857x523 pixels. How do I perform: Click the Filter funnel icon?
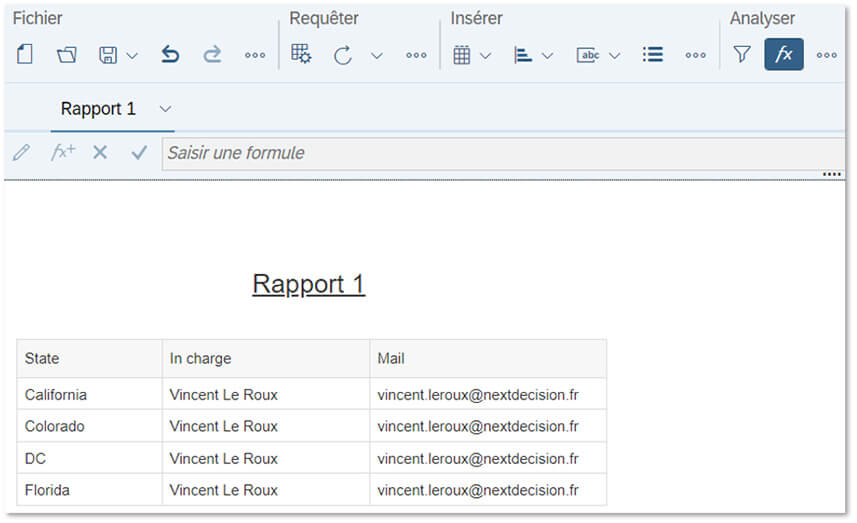(x=742, y=54)
